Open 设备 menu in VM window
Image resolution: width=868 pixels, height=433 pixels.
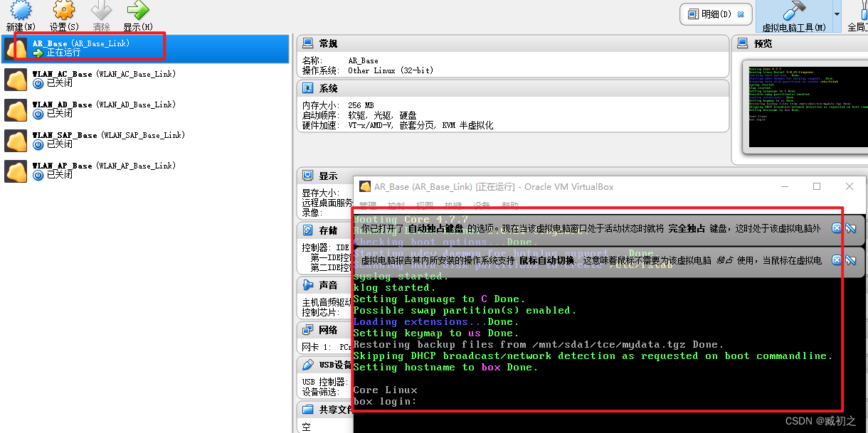tap(482, 205)
